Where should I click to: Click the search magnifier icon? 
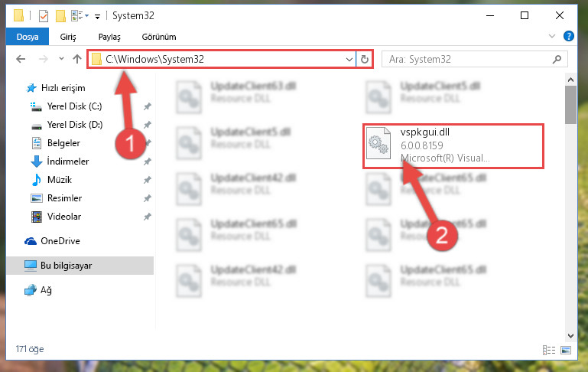click(557, 59)
